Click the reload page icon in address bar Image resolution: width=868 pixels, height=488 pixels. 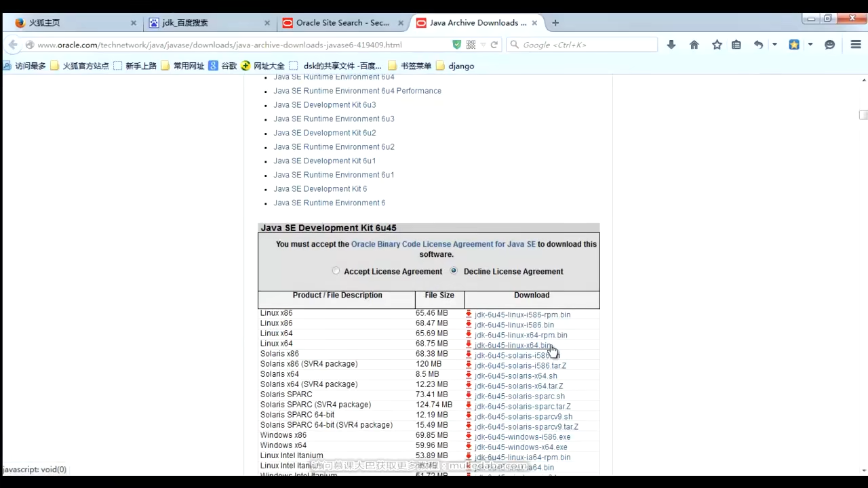pyautogui.click(x=494, y=45)
